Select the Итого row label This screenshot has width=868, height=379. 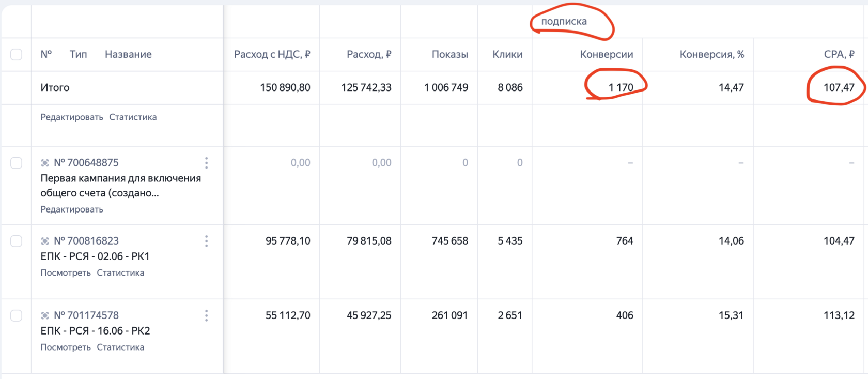[x=55, y=87]
